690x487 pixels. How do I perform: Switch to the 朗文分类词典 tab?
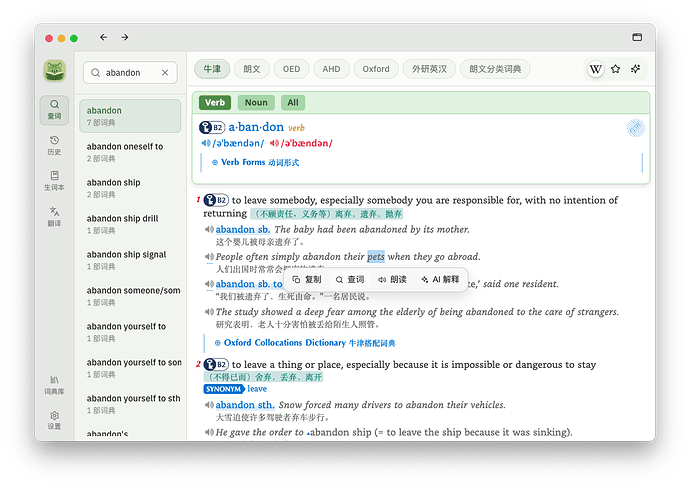495,69
